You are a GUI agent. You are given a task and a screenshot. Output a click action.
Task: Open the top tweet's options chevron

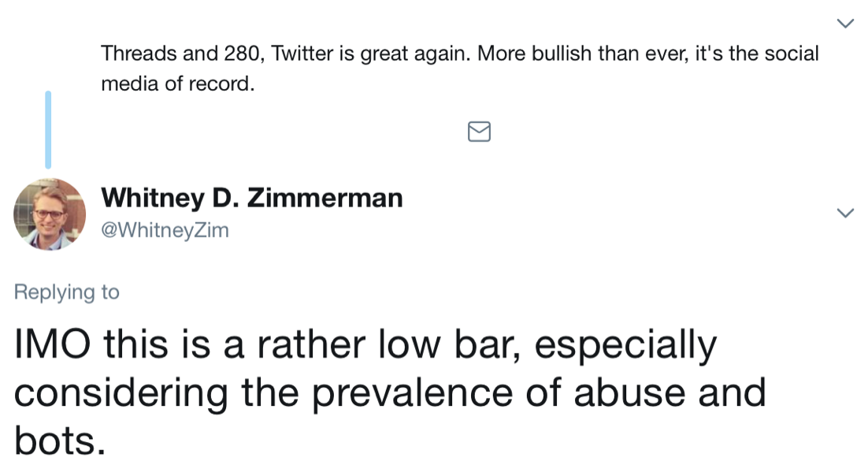845,24
